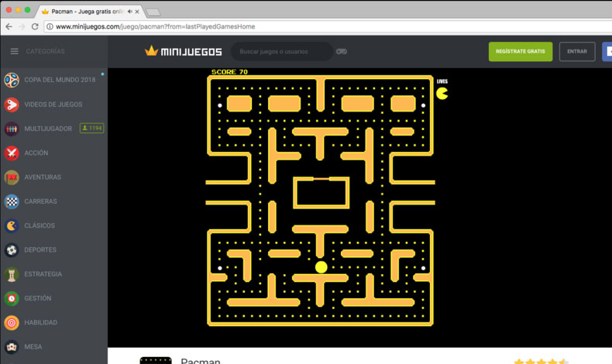The height and width of the screenshot is (364, 612).
Task: Open the Habilidad category
Action: (x=40, y=323)
